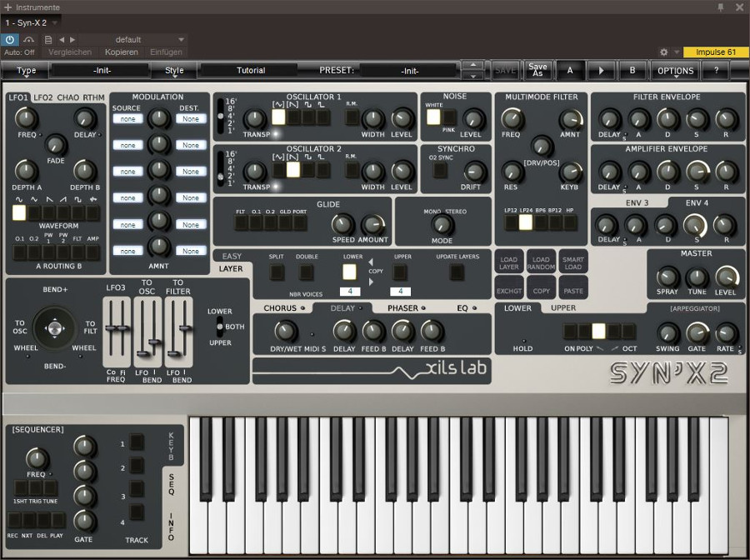Viewport: 750px width, 560px height.
Task: Select the LP24 filter mode button
Action: [x=526, y=222]
